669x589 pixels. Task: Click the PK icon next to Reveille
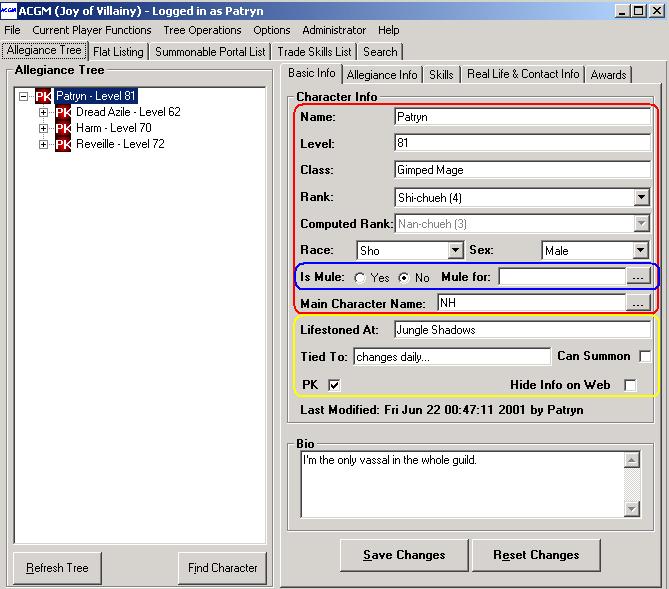tap(64, 144)
